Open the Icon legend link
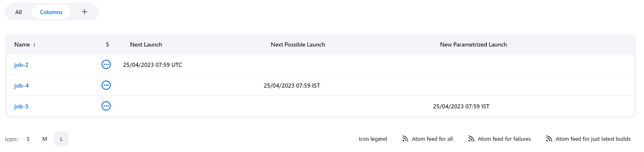The image size is (644, 152). point(373,139)
